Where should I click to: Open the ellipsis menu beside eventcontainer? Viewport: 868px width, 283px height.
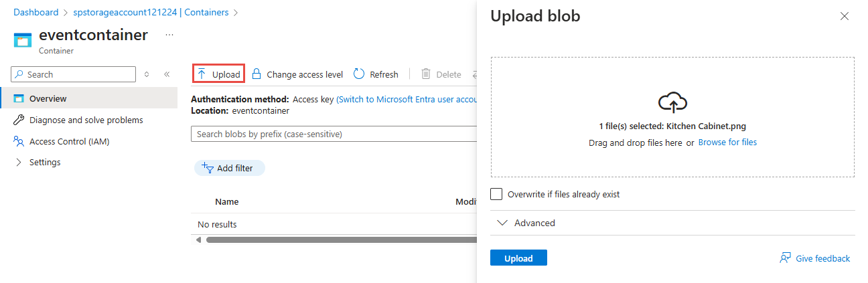coord(169,35)
